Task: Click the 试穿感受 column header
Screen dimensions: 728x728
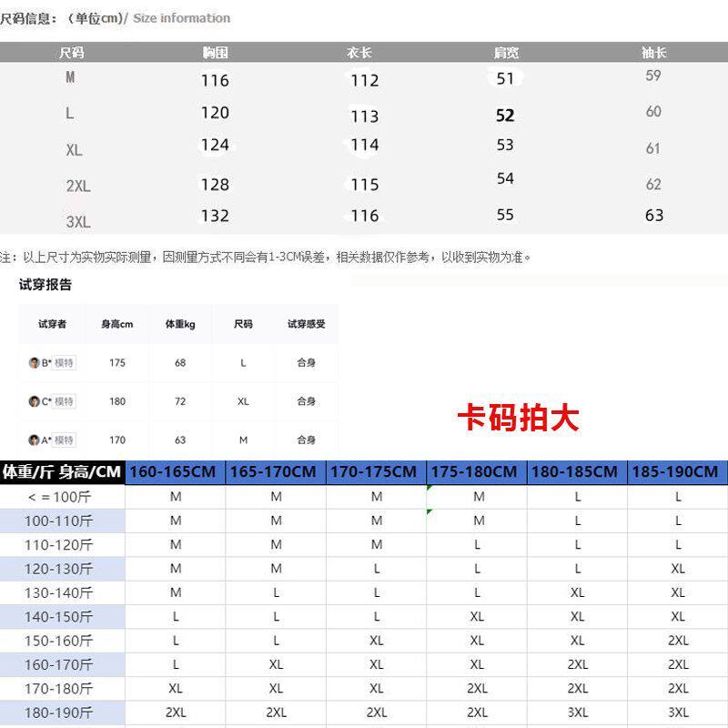Action: [307, 324]
